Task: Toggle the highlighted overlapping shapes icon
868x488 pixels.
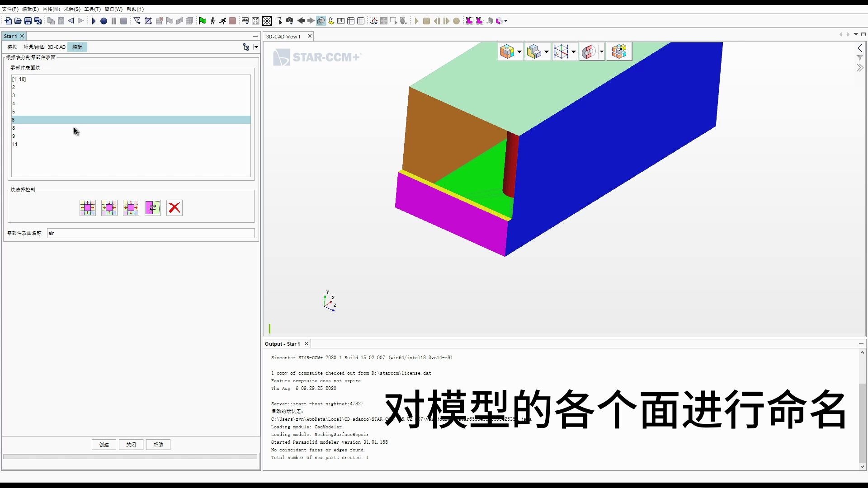Action: click(321, 21)
